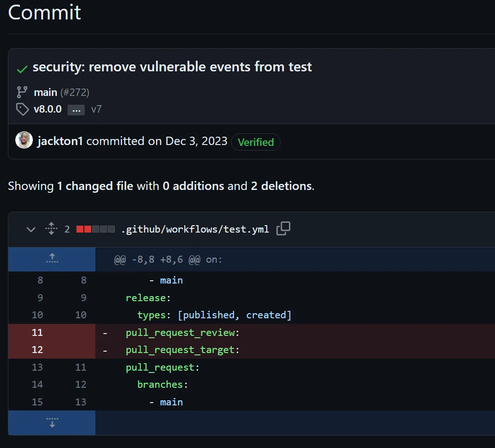
Task: Show more tags with the ellipsis button
Action: [x=76, y=110]
